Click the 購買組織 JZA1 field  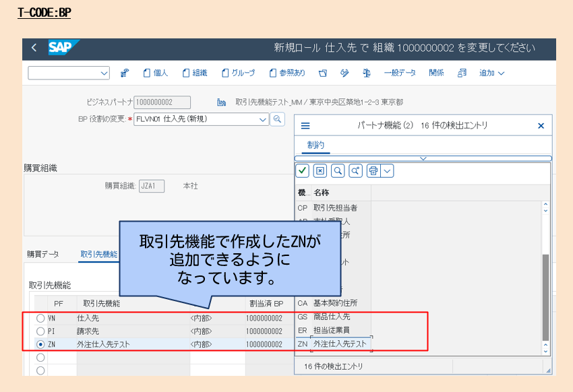pos(152,186)
